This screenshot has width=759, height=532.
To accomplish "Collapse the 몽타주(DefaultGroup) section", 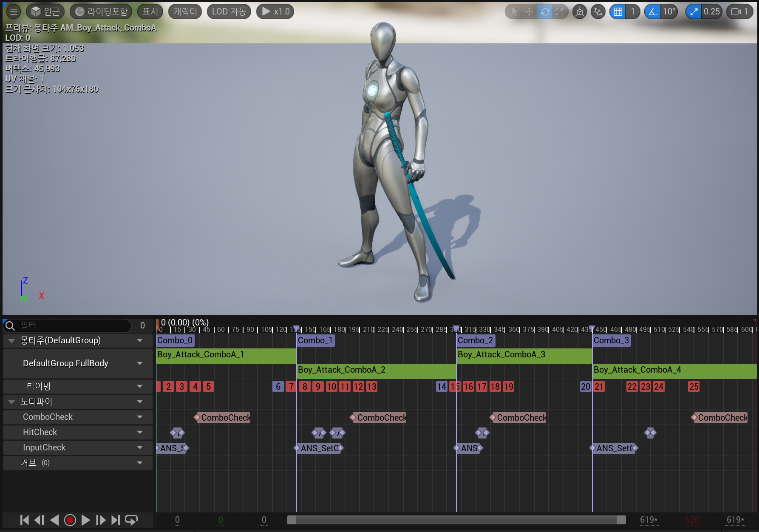I will tap(11, 341).
